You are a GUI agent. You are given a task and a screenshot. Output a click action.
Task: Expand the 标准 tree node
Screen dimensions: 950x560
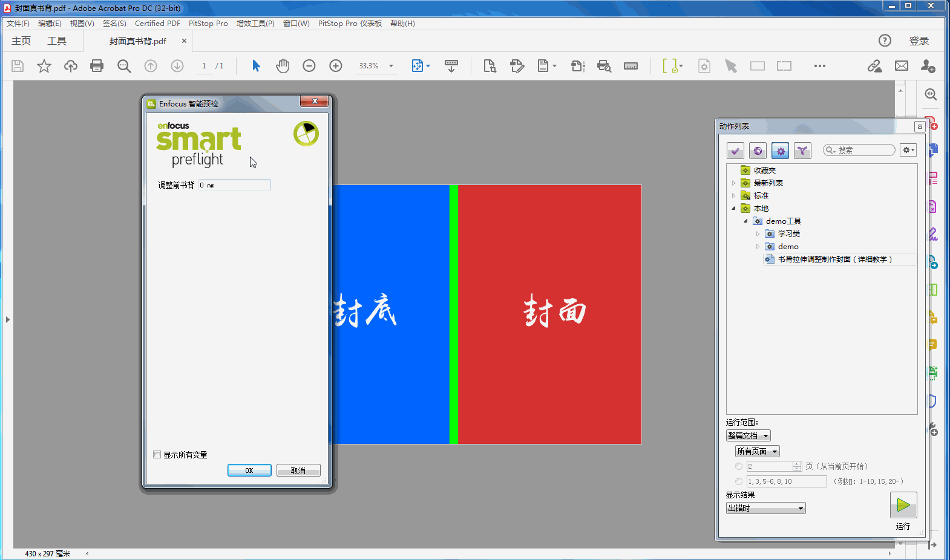pos(733,196)
